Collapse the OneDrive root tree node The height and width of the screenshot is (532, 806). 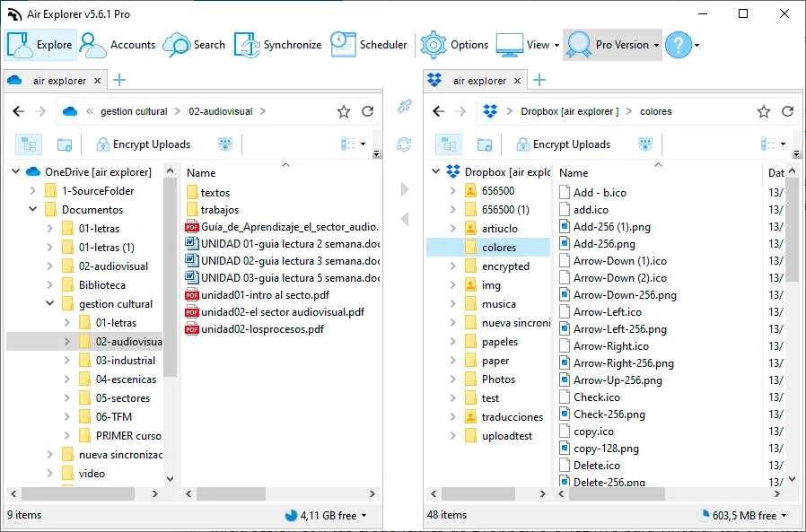(16, 171)
